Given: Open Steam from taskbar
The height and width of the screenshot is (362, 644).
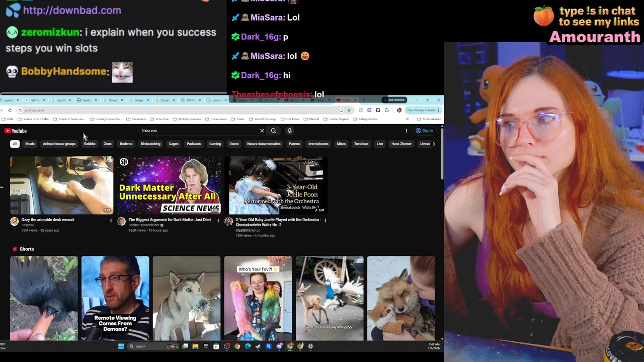Looking at the screenshot, I should [258, 346].
